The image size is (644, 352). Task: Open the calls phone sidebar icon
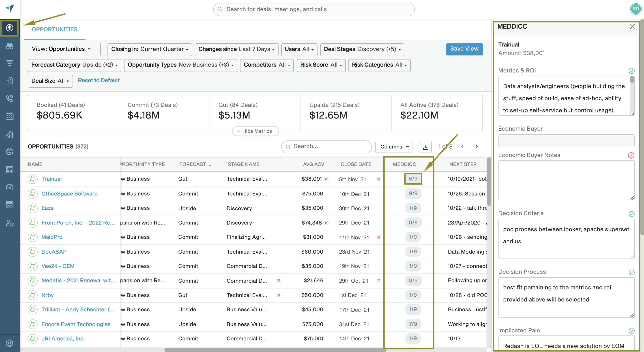coord(9,98)
